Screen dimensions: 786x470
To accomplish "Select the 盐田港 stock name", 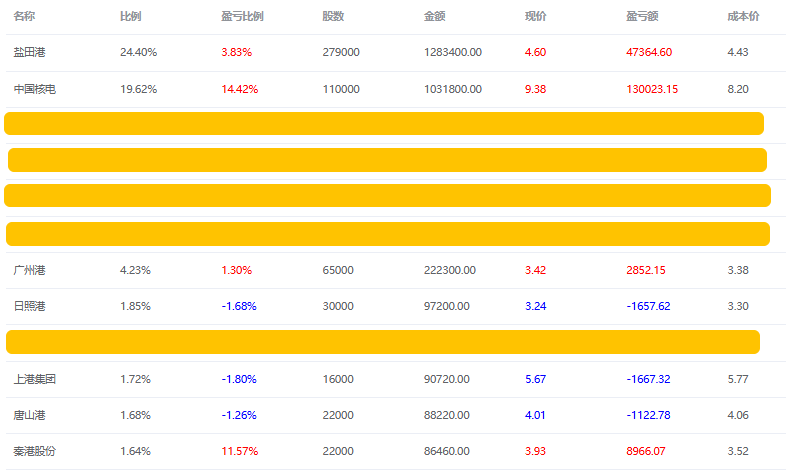I will tap(29, 52).
